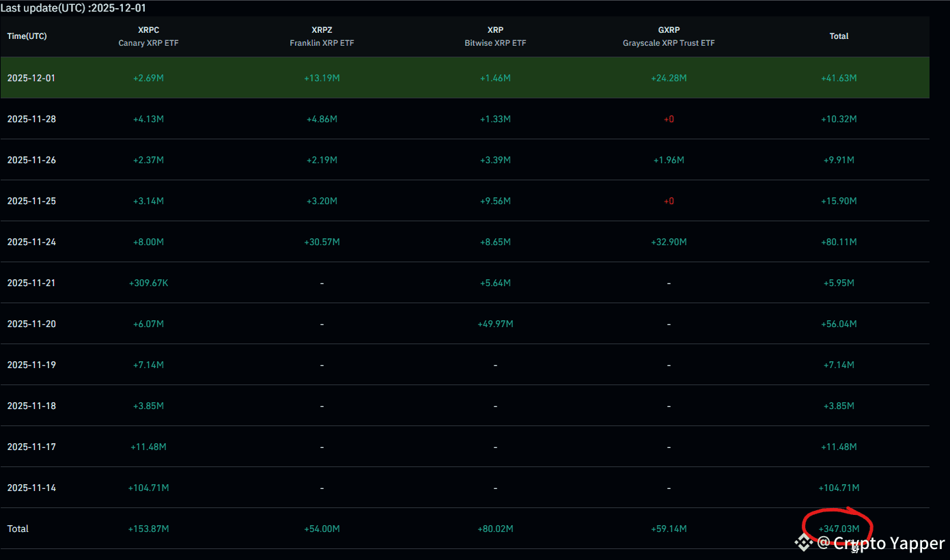Screen dimensions: 950x560
Task: Select the 2025-11-17 date cell
Action: [x=31, y=447]
